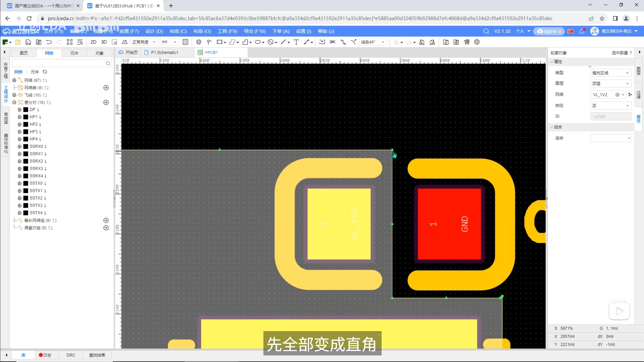Run DRC check from toolbar
Viewport: 644px width, 362px height.
pyautogui.click(x=332, y=42)
